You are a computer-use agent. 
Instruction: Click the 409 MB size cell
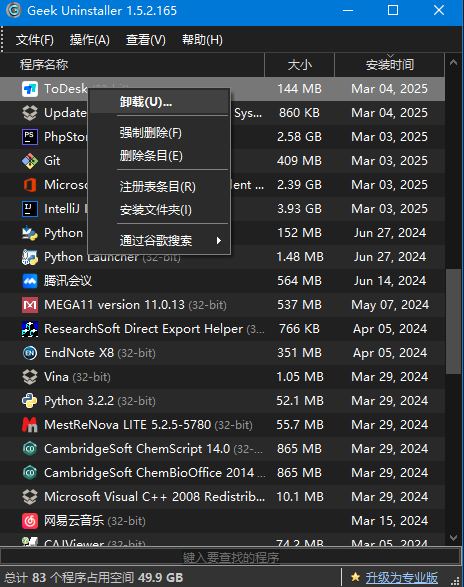[299, 161]
